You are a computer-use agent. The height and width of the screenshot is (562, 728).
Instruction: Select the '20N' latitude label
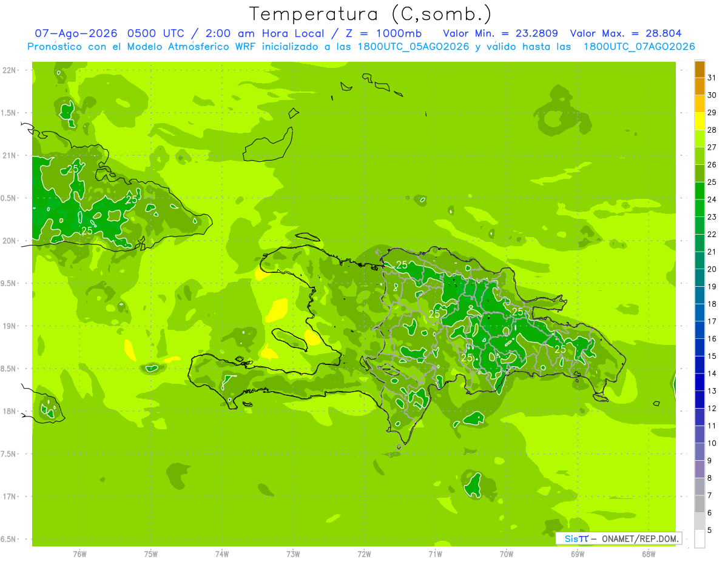pos(10,241)
